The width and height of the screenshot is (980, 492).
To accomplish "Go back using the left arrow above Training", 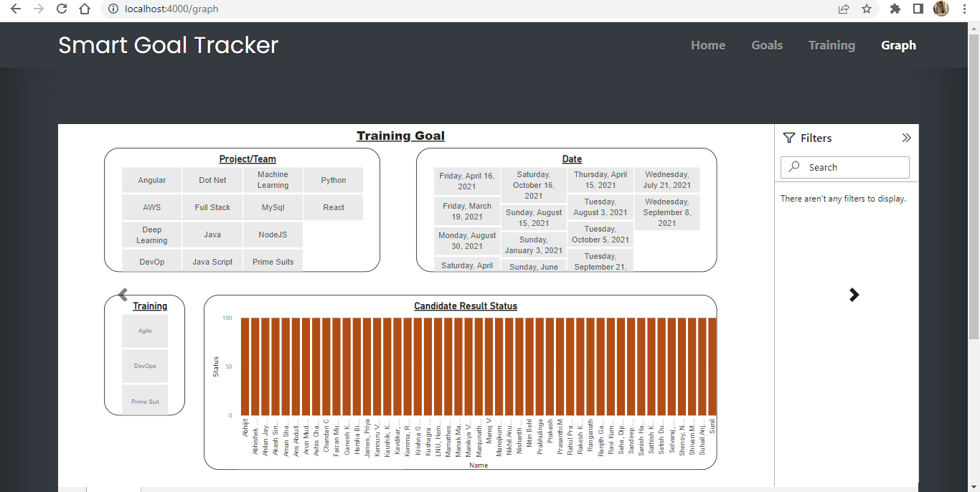I will click(122, 294).
